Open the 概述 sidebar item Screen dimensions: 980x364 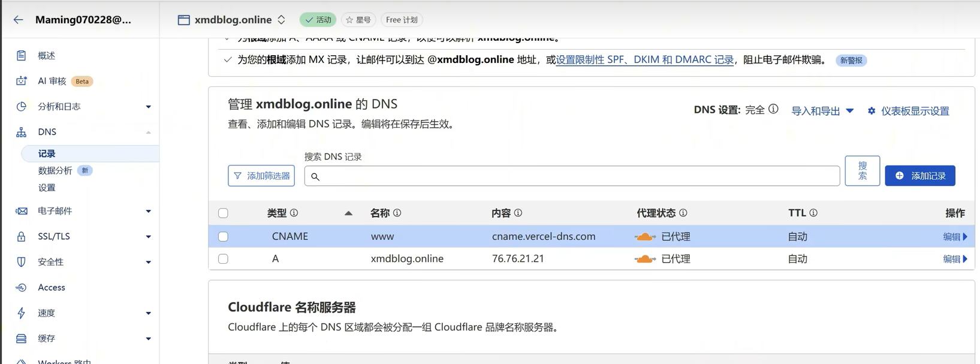click(46, 55)
